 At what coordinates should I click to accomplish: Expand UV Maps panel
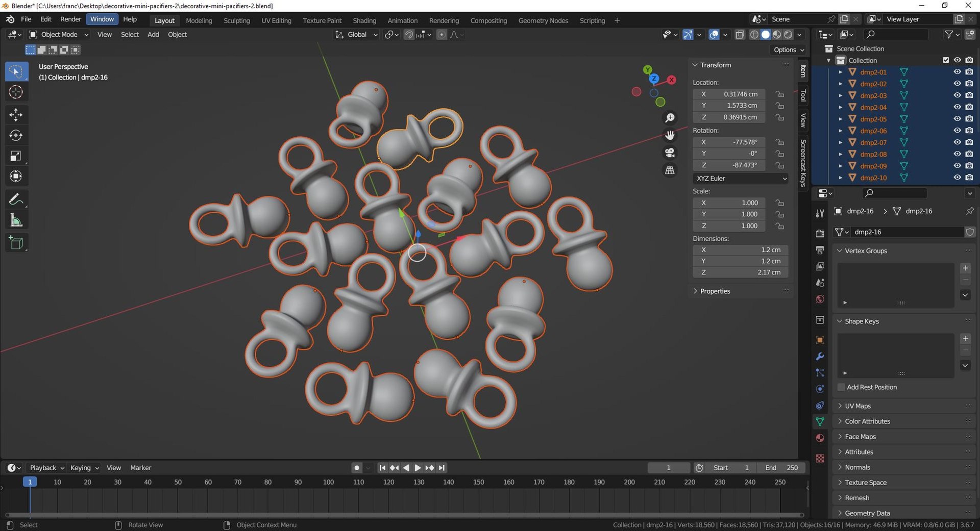pos(857,406)
